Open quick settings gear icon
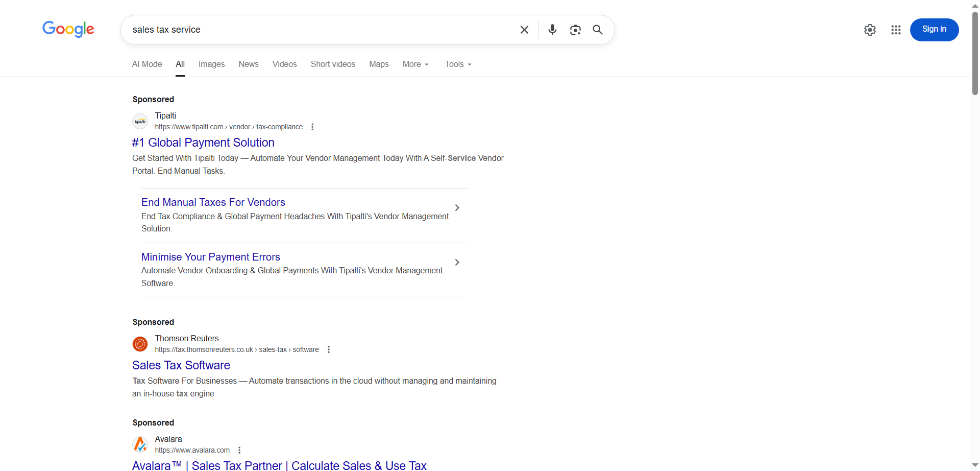This screenshot has width=980, height=471. pos(870,30)
